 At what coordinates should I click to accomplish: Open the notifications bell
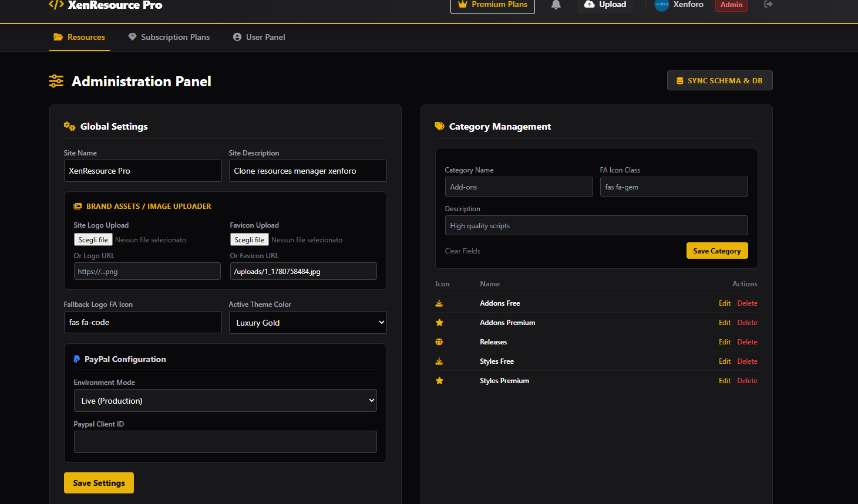556,5
